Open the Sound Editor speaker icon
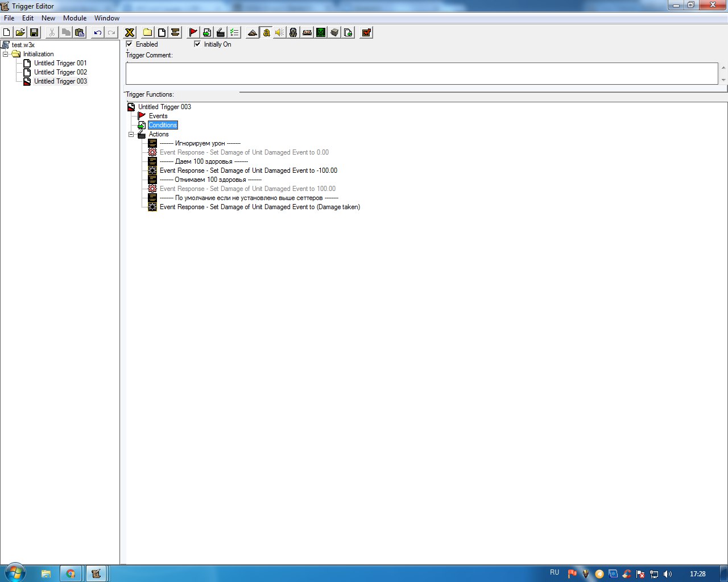The image size is (728, 582). click(x=280, y=32)
